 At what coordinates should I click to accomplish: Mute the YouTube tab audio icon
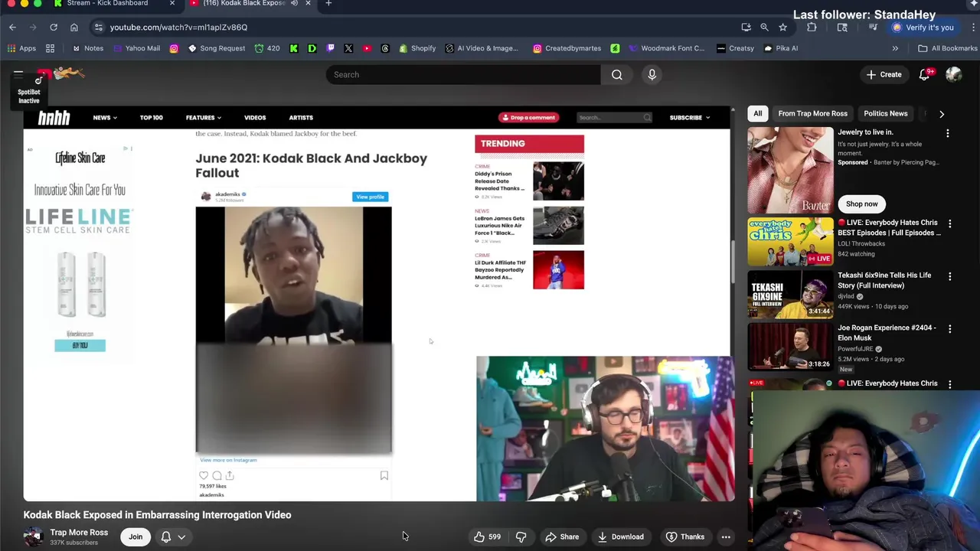pos(294,4)
